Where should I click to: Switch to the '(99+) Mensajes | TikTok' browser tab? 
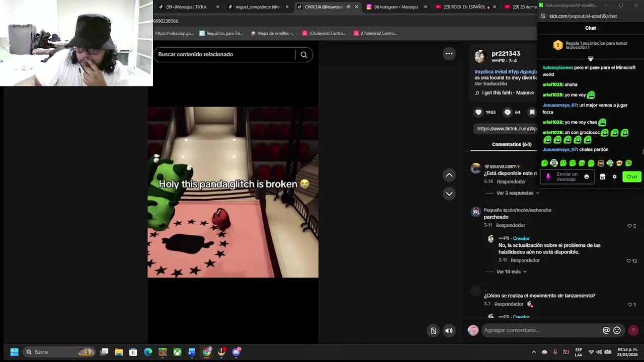(186, 7)
